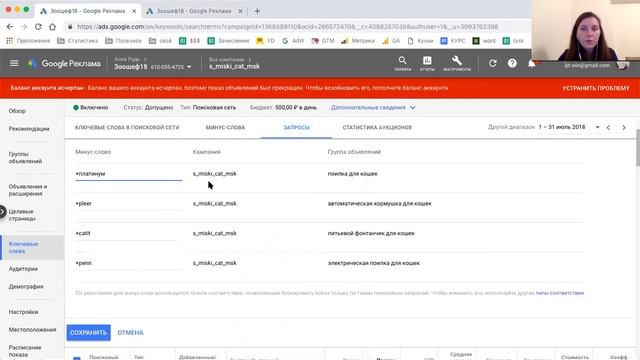This screenshot has width=640, height=360.
Task: Toggle the select-all checkbox in the table header
Action: tap(77, 358)
